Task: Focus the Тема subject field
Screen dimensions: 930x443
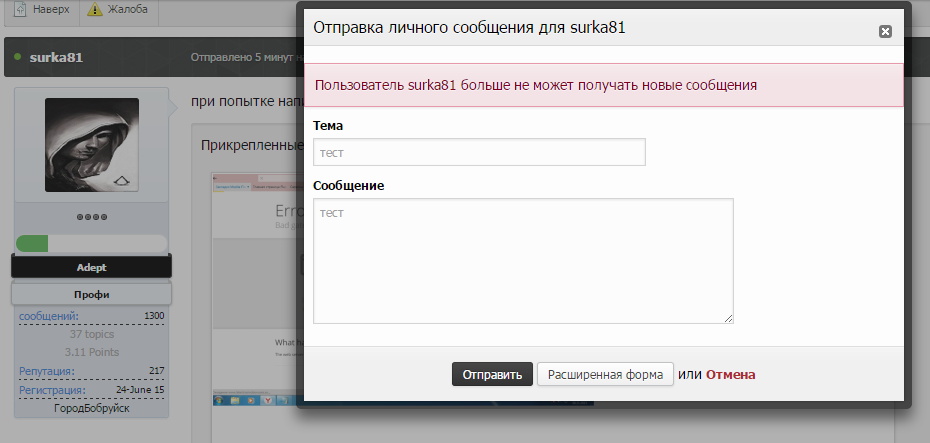Action: pyautogui.click(x=479, y=152)
